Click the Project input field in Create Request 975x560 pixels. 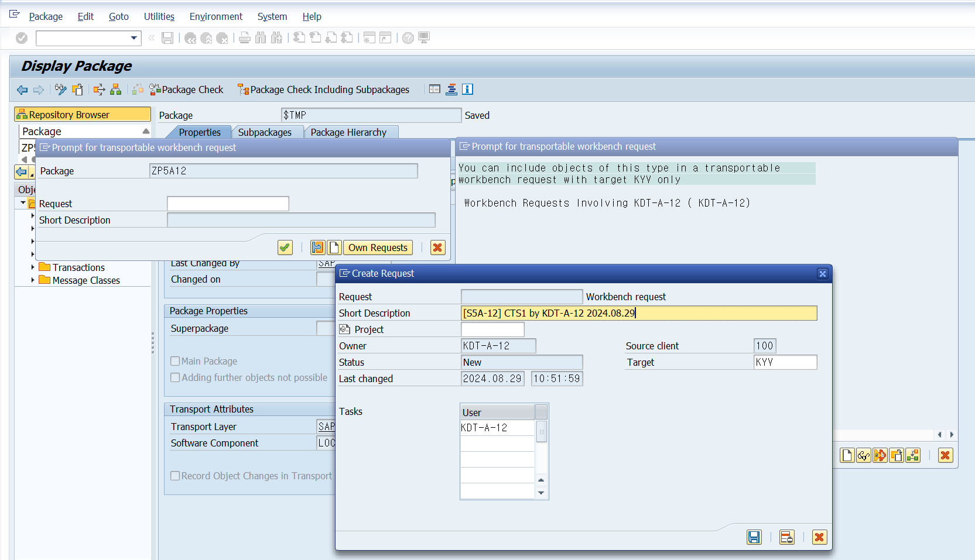point(492,329)
